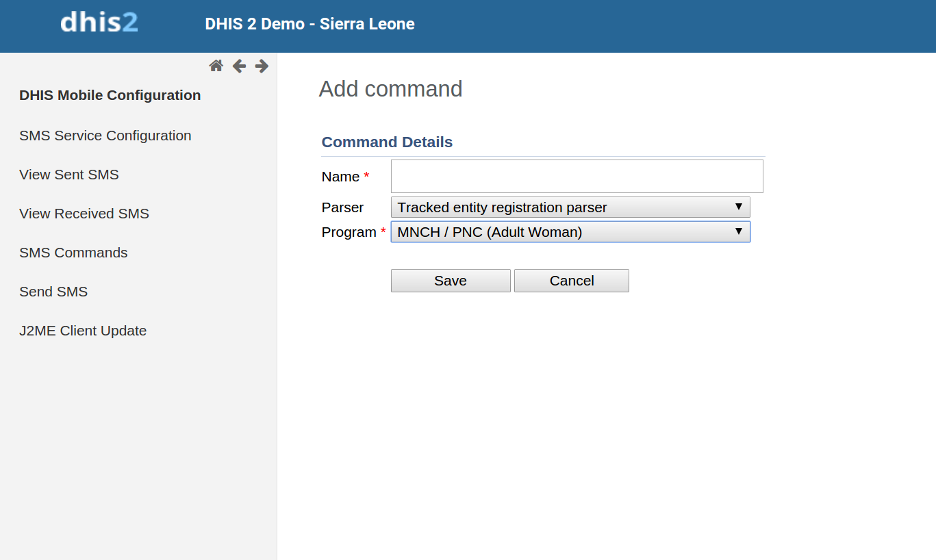
Task: Navigate to SMS Commands
Action: pos(73,253)
